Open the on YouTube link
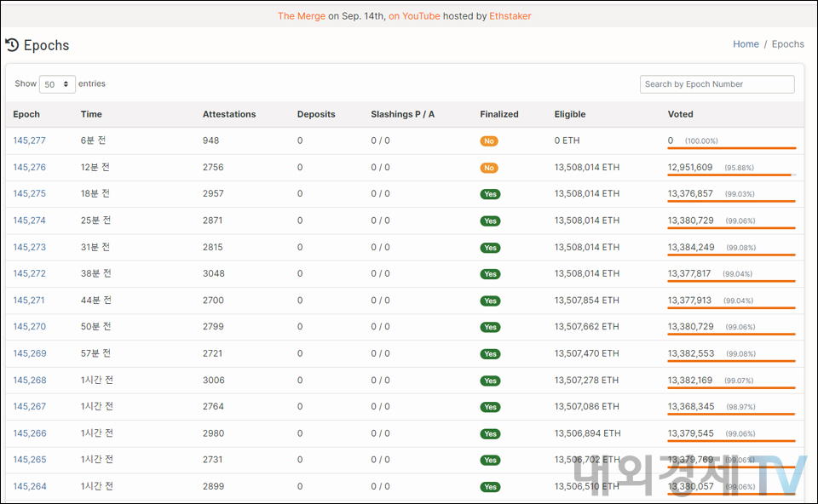Screen dimensions: 818x504 (414, 16)
